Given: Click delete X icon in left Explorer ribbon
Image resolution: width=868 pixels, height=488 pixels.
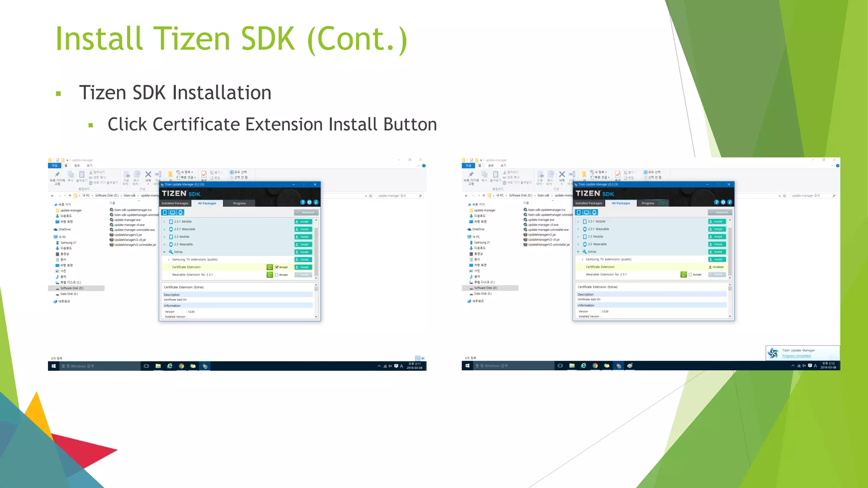Looking at the screenshot, I should 148,174.
